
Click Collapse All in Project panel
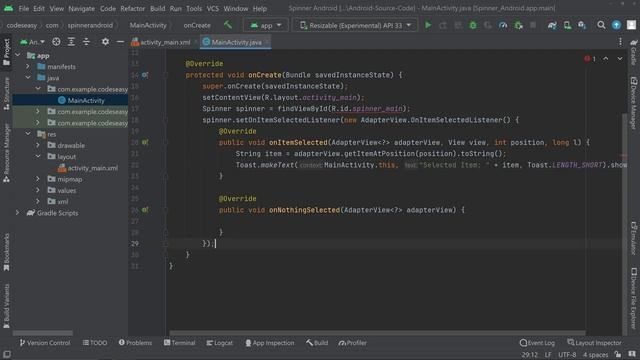[x=86, y=42]
